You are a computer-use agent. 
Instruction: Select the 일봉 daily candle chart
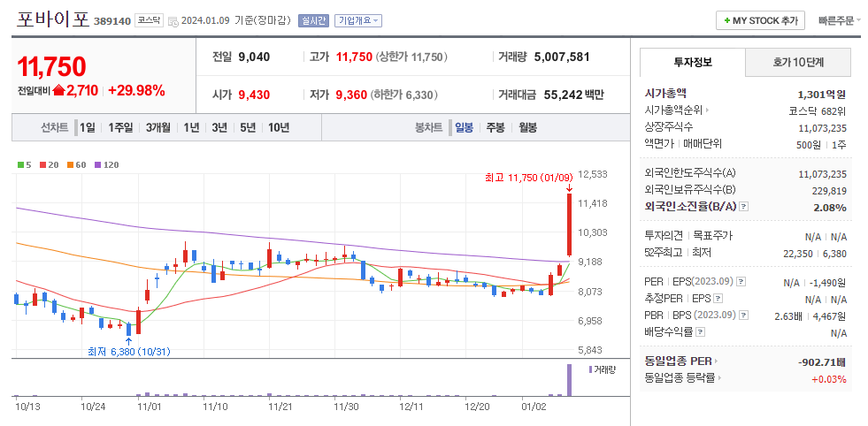tap(464, 128)
